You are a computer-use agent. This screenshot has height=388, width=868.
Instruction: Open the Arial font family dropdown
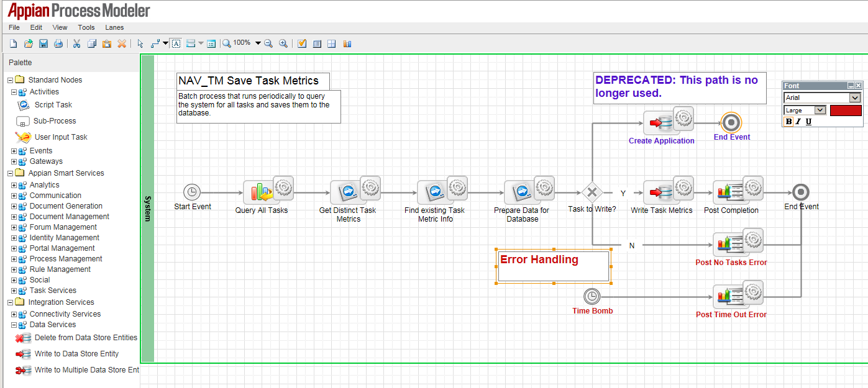[x=856, y=98]
